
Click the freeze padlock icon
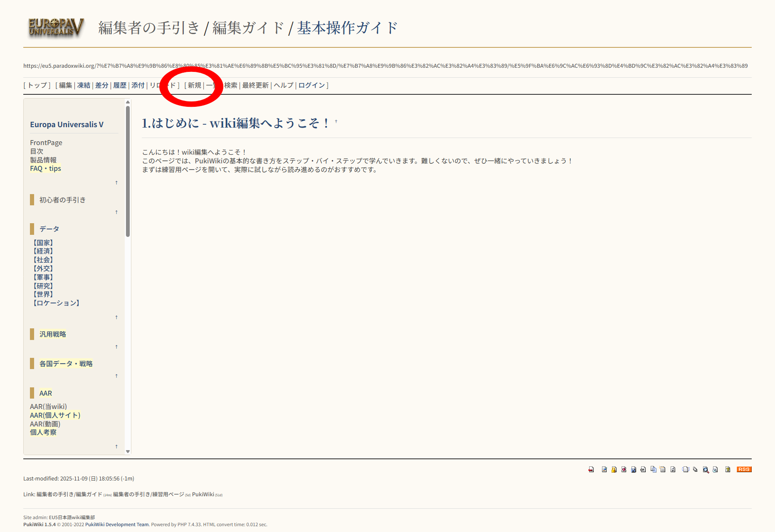coord(614,470)
